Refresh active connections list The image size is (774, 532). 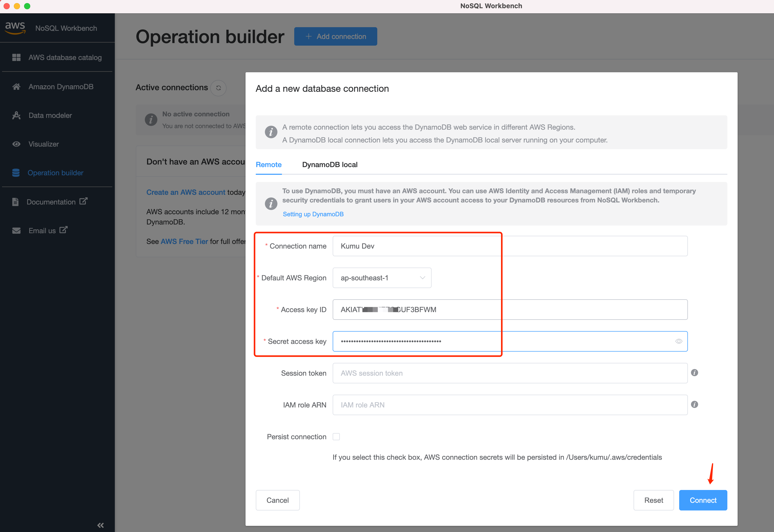(x=218, y=88)
